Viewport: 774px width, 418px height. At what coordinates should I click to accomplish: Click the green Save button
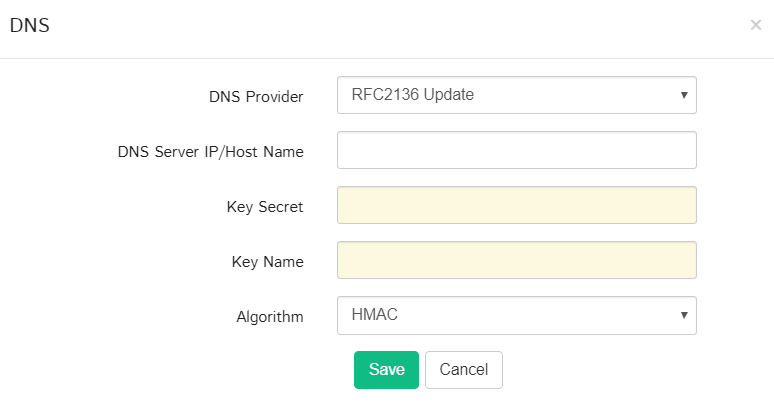click(x=386, y=370)
